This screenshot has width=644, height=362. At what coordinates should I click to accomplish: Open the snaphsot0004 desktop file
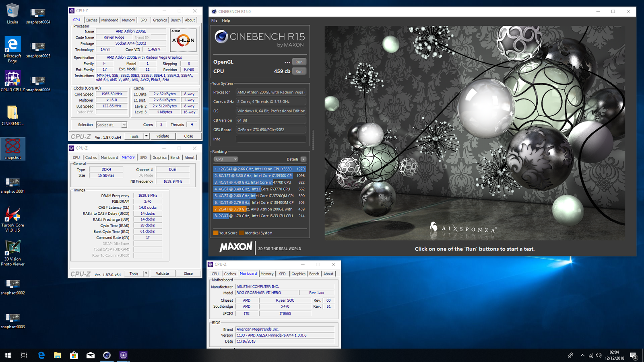pyautogui.click(x=38, y=14)
